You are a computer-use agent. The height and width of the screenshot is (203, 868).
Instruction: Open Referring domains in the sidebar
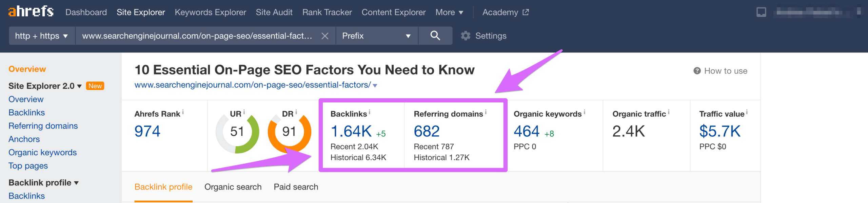point(43,126)
